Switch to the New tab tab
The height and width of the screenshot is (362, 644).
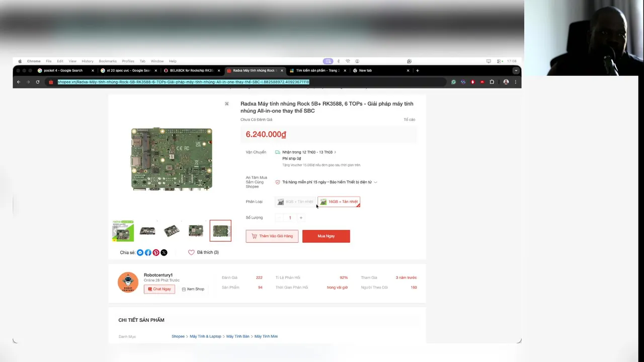point(381,70)
